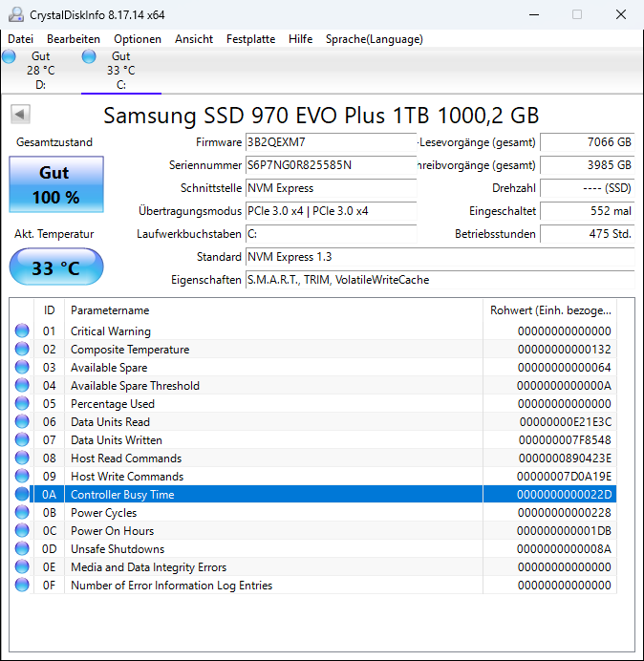This screenshot has width=644, height=661.
Task: Click the Standard field NVM Express 1.3
Action: [440, 257]
